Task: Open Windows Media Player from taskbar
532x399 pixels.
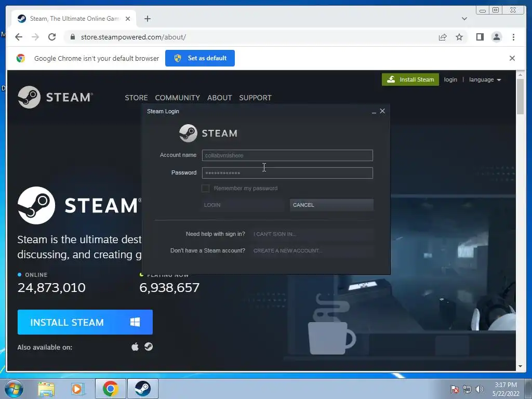Action: pos(77,389)
